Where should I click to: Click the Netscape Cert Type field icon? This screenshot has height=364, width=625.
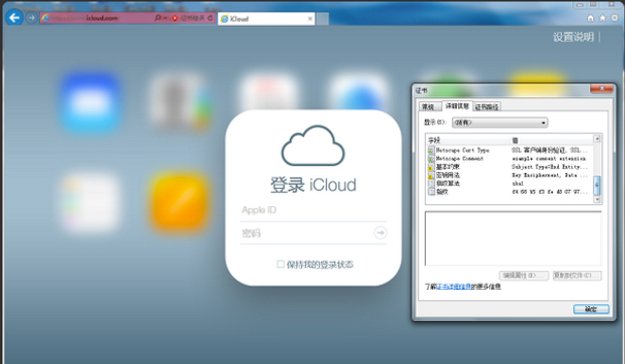pyautogui.click(x=431, y=150)
